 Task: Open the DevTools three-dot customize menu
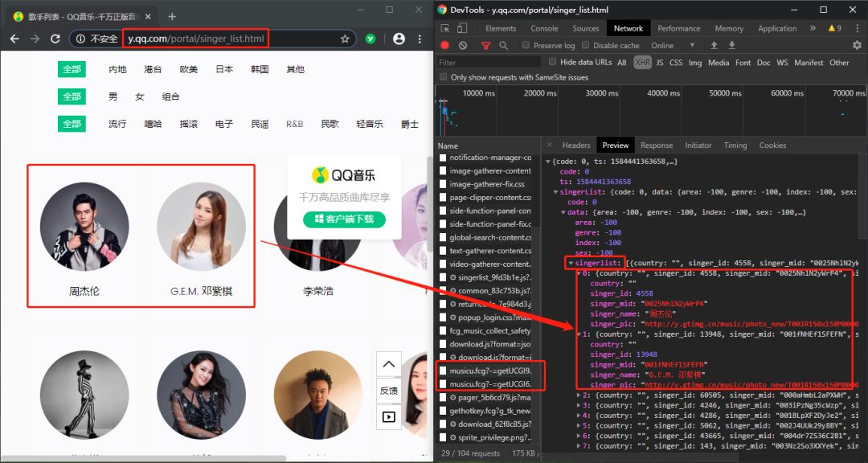point(857,28)
